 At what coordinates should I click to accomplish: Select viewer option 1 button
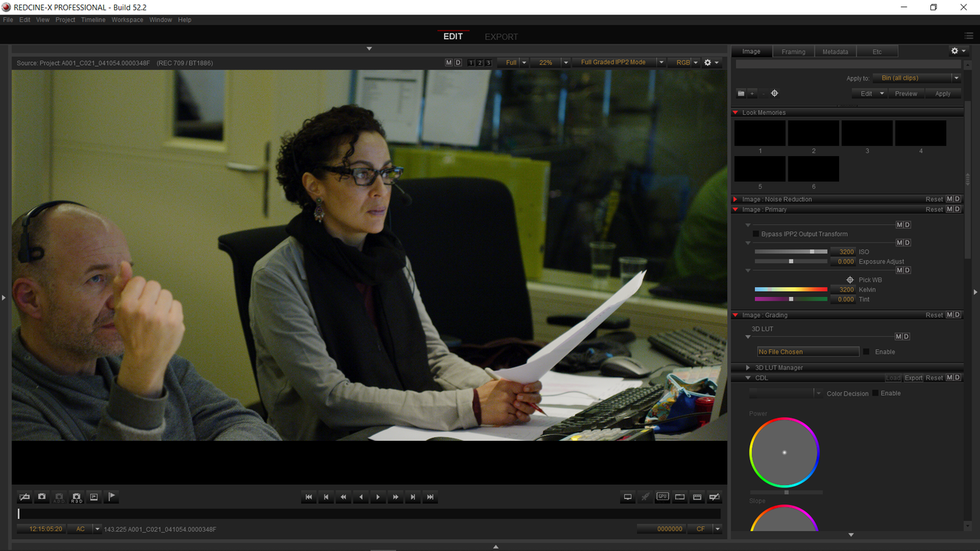471,63
